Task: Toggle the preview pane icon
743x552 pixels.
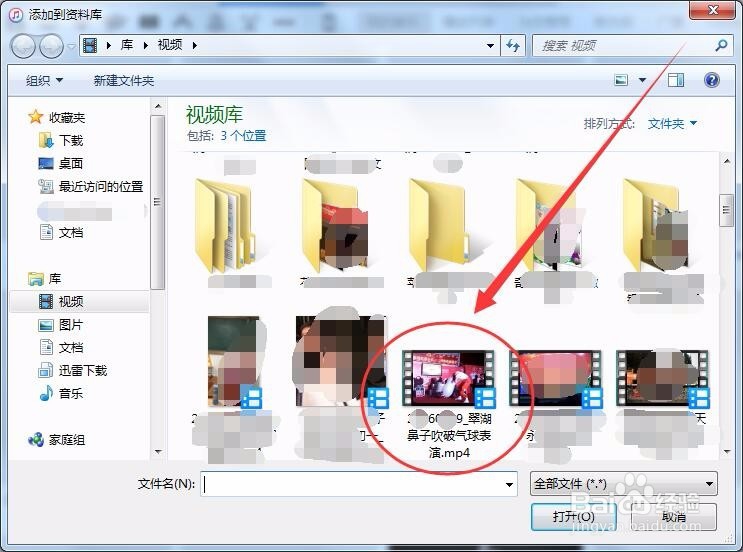Action: [676, 80]
